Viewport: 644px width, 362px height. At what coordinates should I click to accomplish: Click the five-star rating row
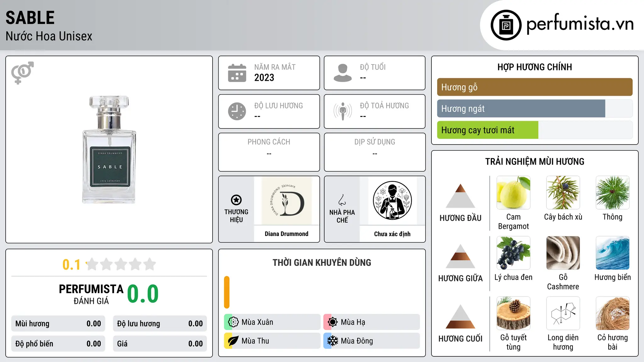tap(121, 264)
